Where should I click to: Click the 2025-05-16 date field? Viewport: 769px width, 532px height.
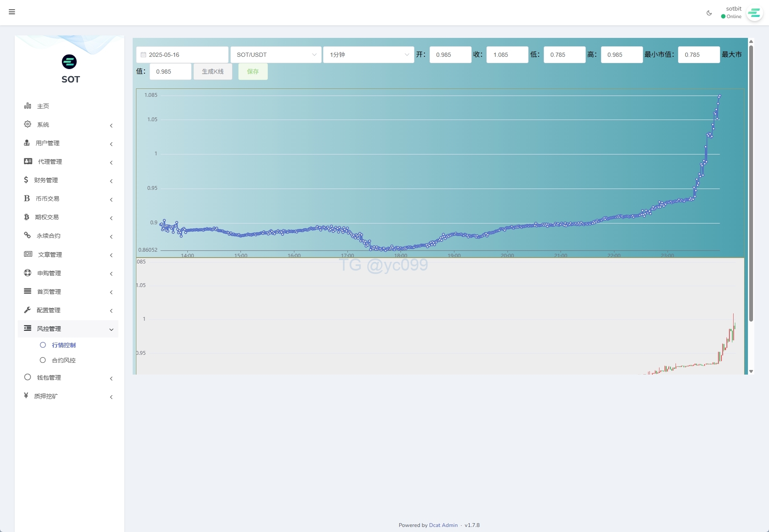click(182, 55)
